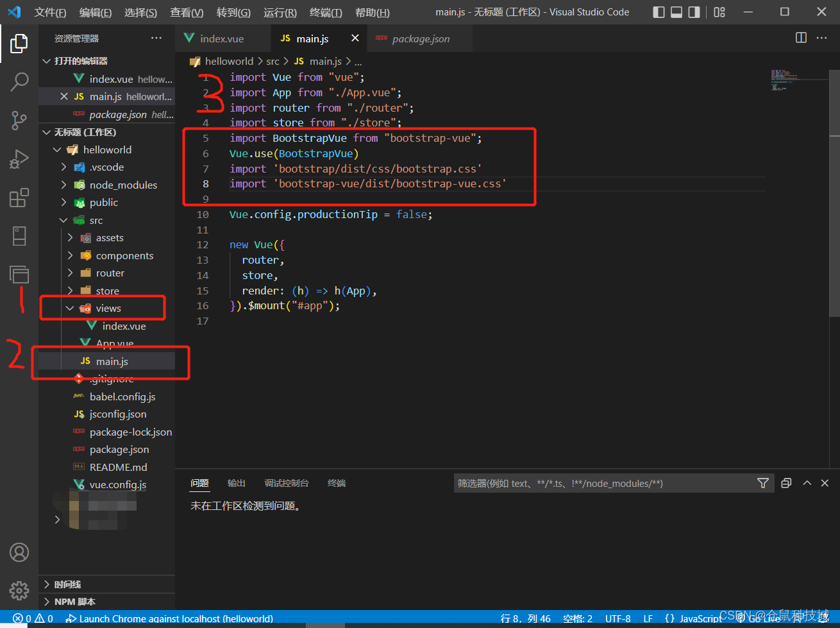Open VS Code settings via the gear icon

[x=19, y=591]
